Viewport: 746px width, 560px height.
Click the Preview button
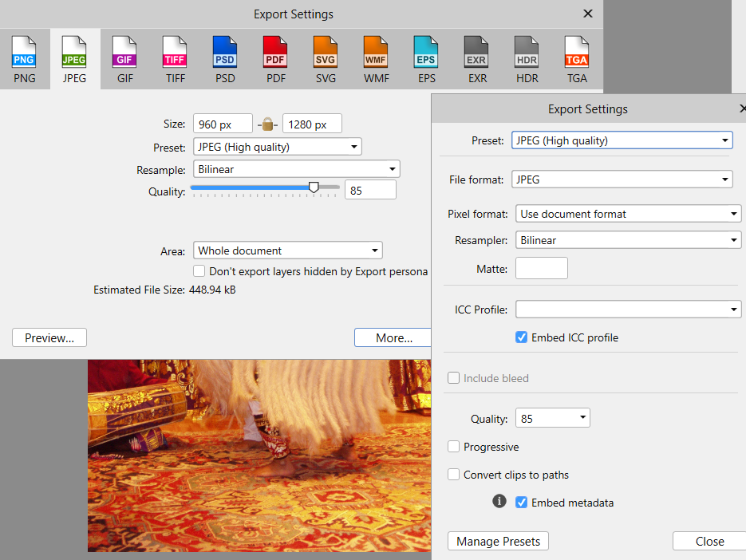49,337
